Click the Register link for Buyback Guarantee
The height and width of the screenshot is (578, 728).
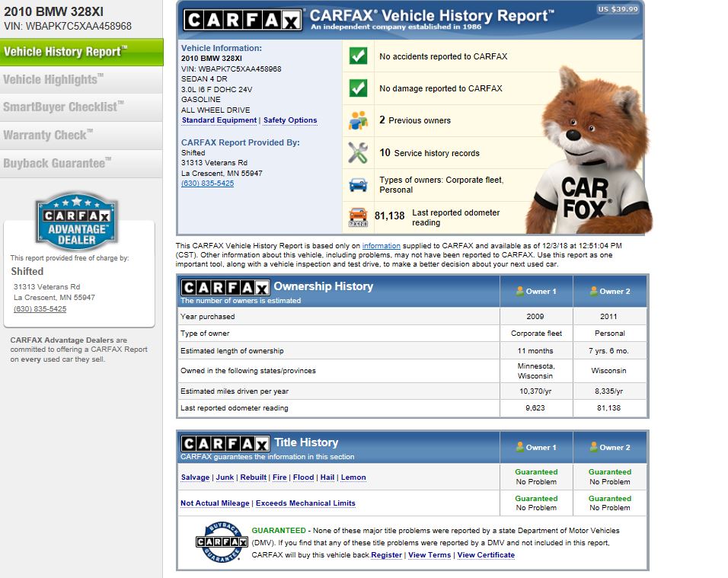pyautogui.click(x=386, y=555)
